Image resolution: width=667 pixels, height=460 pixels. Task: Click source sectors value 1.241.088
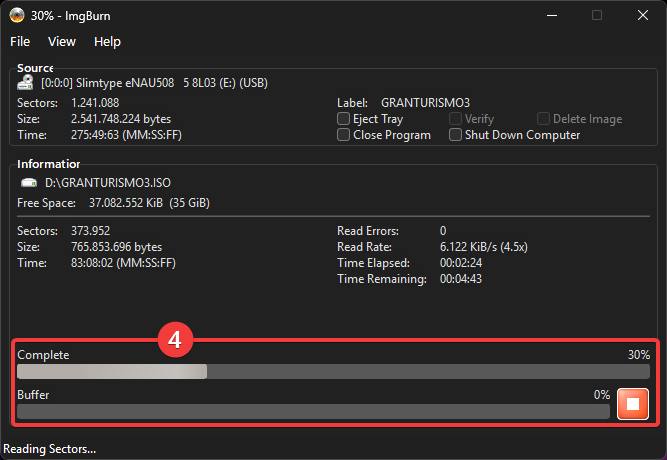click(x=95, y=103)
